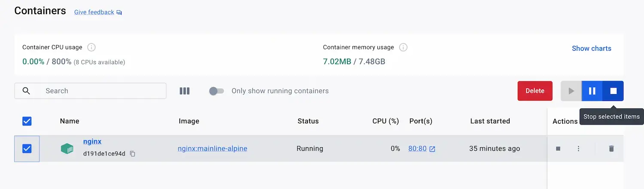644x189 pixels.
Task: Click into the Search field
Action: coord(103,91)
